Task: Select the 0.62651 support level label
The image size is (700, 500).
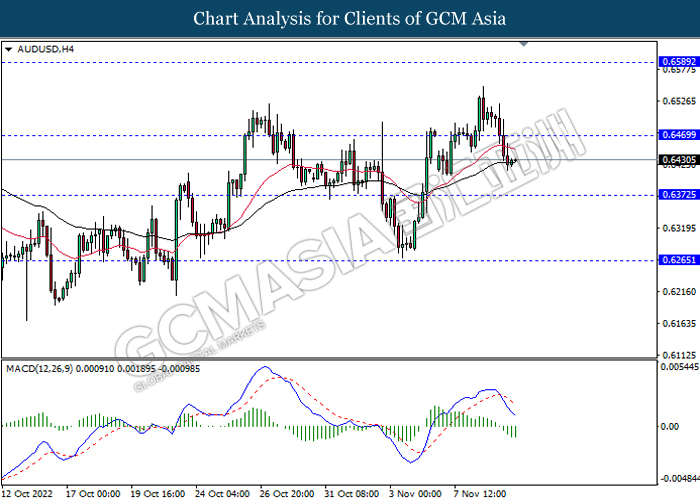Action: tap(679, 260)
